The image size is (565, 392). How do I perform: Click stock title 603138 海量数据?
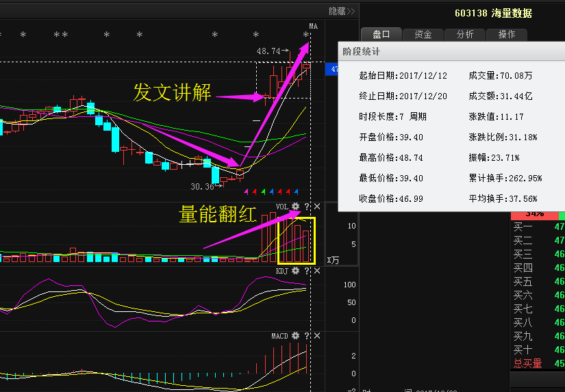pyautogui.click(x=493, y=13)
